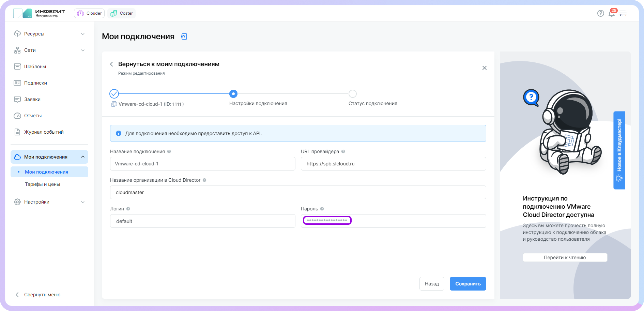Click the hint icon next to URL провайдера
Viewport: 644px width, 311px height.
(x=343, y=151)
